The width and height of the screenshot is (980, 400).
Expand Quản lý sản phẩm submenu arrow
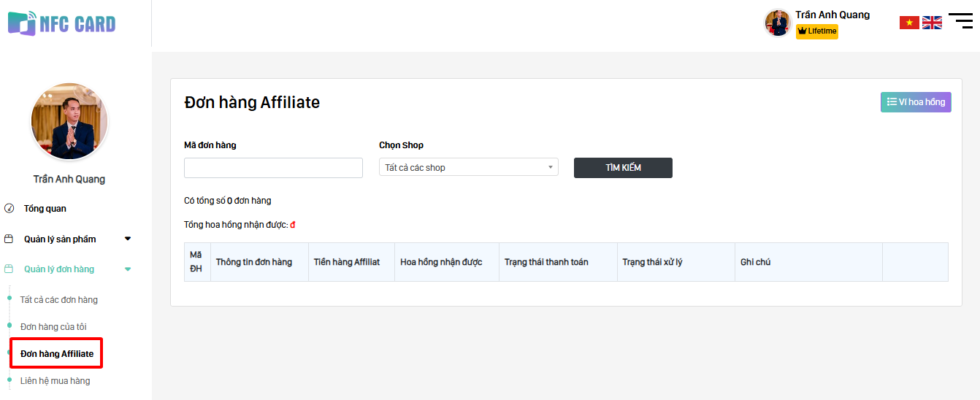point(128,239)
